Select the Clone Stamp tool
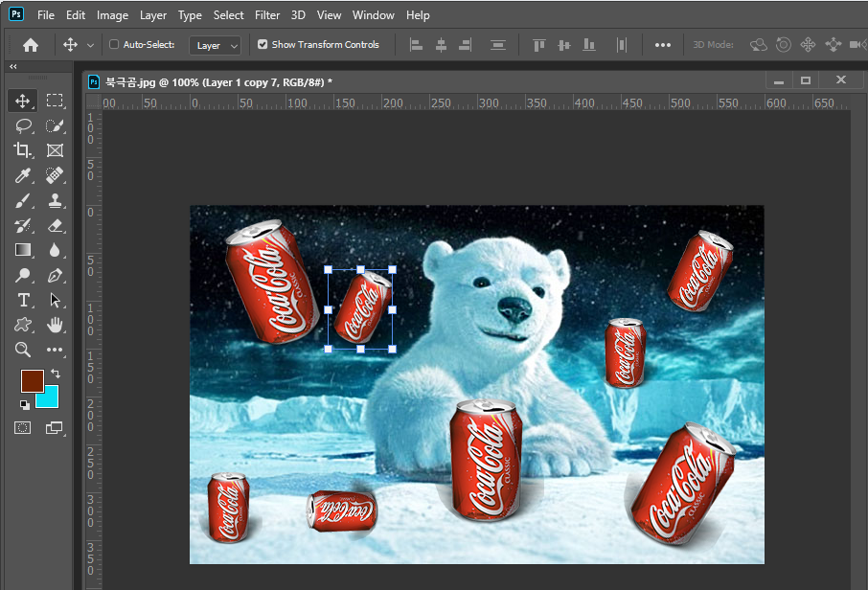This screenshot has width=868, height=590. tap(55, 200)
